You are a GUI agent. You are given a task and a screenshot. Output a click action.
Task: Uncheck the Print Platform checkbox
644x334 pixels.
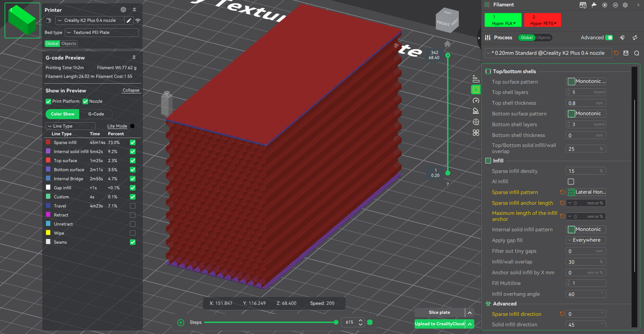click(x=48, y=101)
